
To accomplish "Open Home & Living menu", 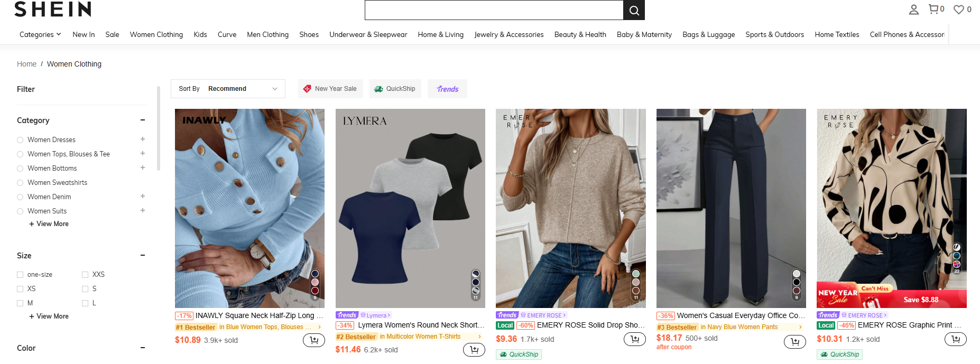I will point(440,34).
